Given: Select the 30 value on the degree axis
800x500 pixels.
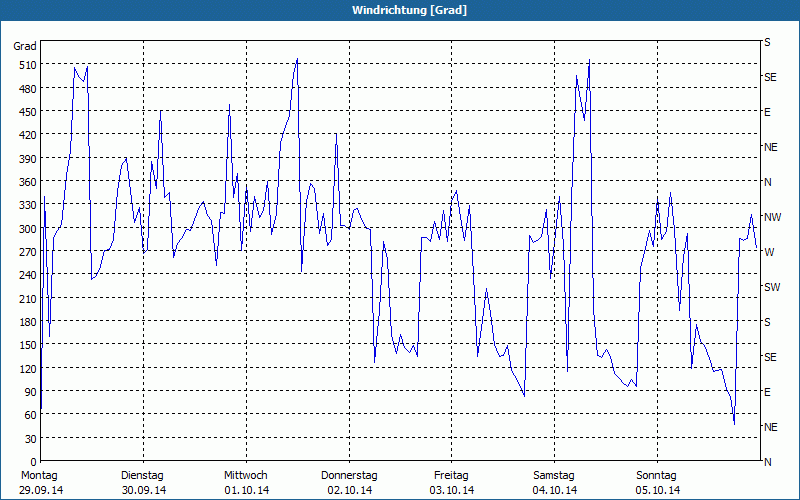Looking at the screenshot, I should click(31, 439).
